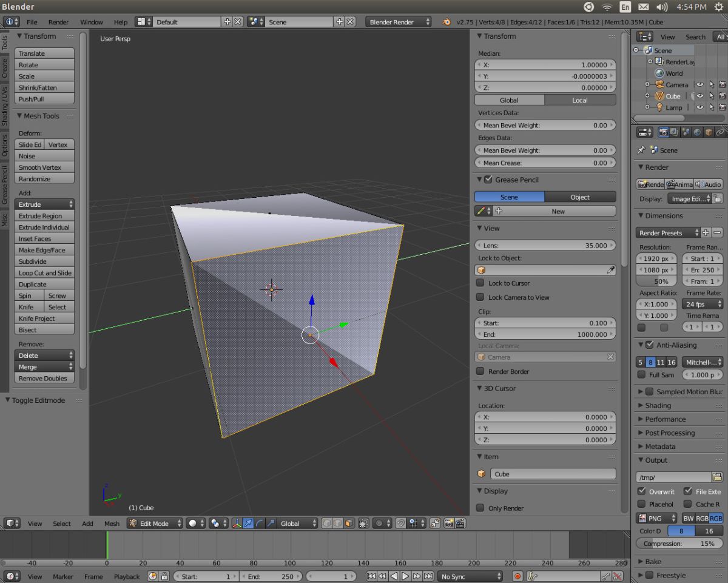The image size is (728, 583).
Task: Click the eyedropper in Lock to Object field
Action: point(610,270)
